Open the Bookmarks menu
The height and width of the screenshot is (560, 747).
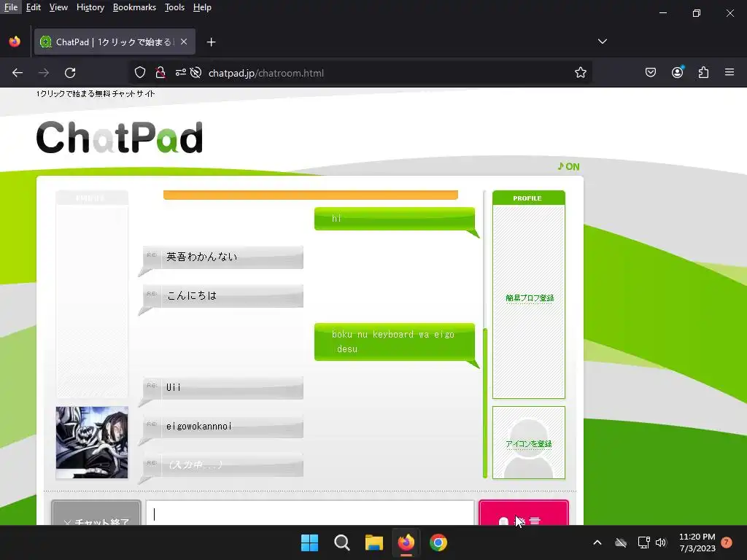click(134, 7)
